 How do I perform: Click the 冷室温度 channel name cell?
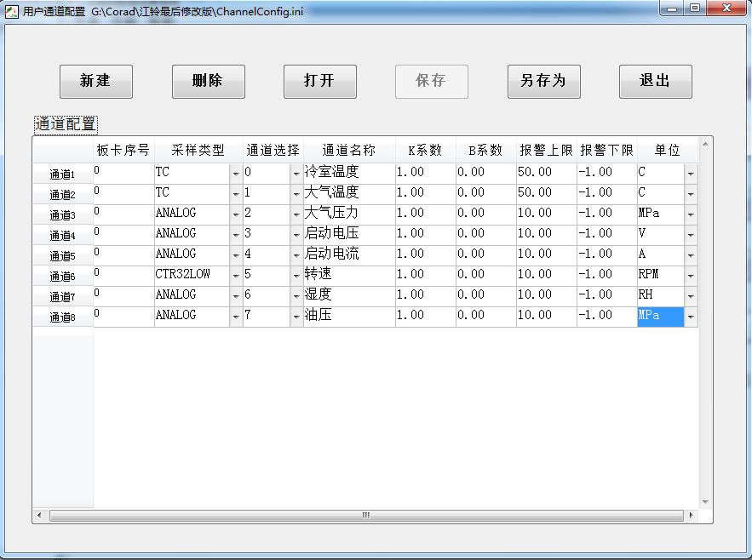tap(349, 174)
